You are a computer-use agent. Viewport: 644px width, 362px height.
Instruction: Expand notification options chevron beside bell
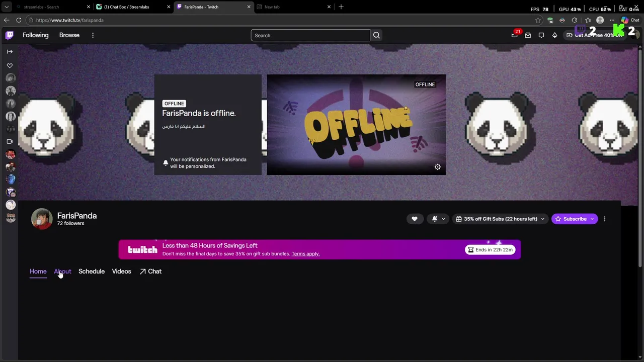(x=443, y=219)
